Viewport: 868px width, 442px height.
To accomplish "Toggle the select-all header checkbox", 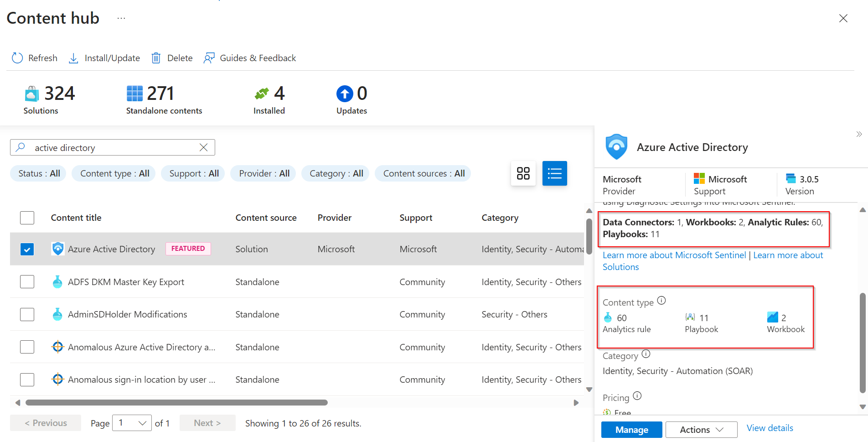I will pos(27,218).
